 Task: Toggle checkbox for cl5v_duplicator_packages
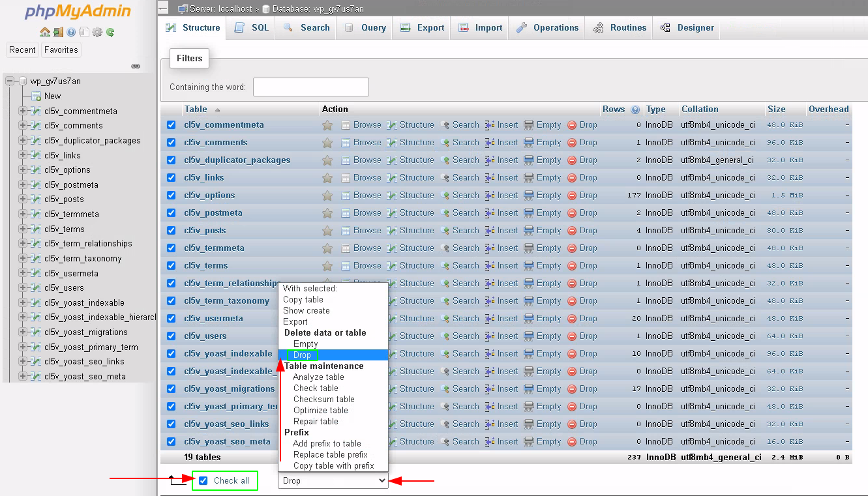tap(172, 160)
